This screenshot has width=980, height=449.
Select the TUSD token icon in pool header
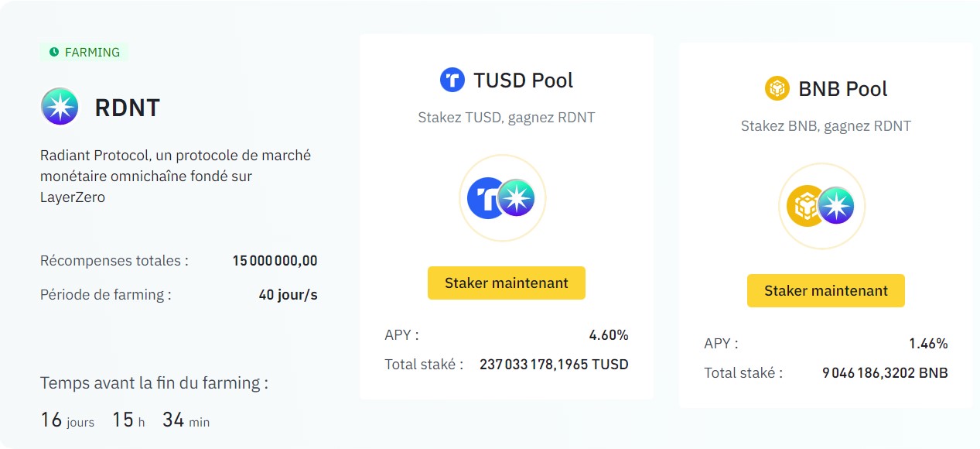(x=452, y=80)
